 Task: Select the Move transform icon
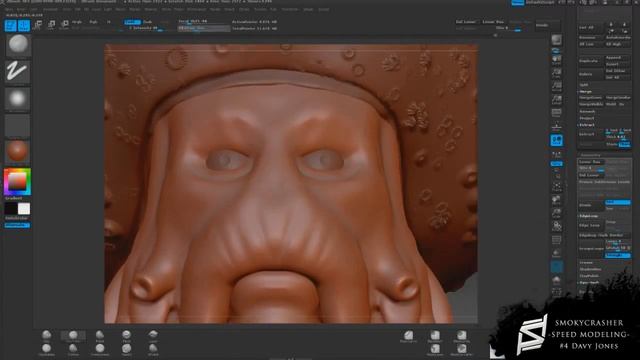coord(38,26)
